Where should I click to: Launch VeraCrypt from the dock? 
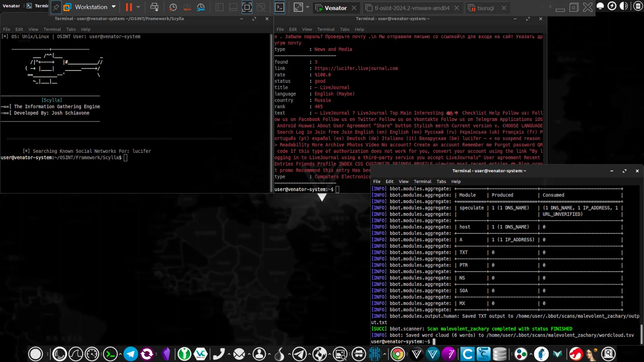pyautogui.click(x=200, y=354)
